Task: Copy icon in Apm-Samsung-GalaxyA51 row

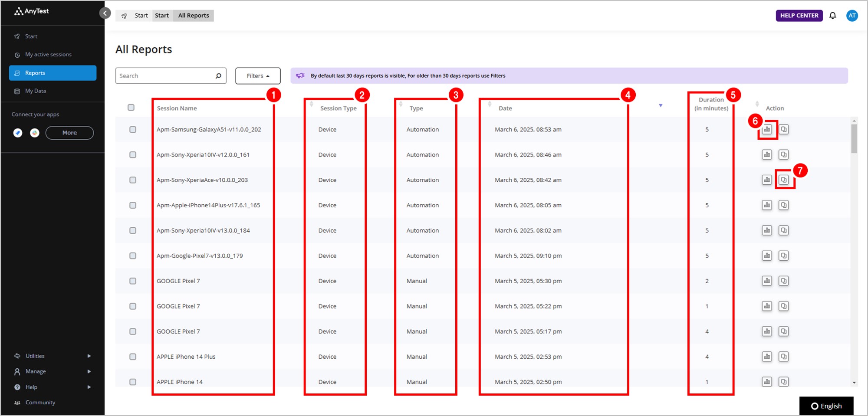Action: (783, 129)
